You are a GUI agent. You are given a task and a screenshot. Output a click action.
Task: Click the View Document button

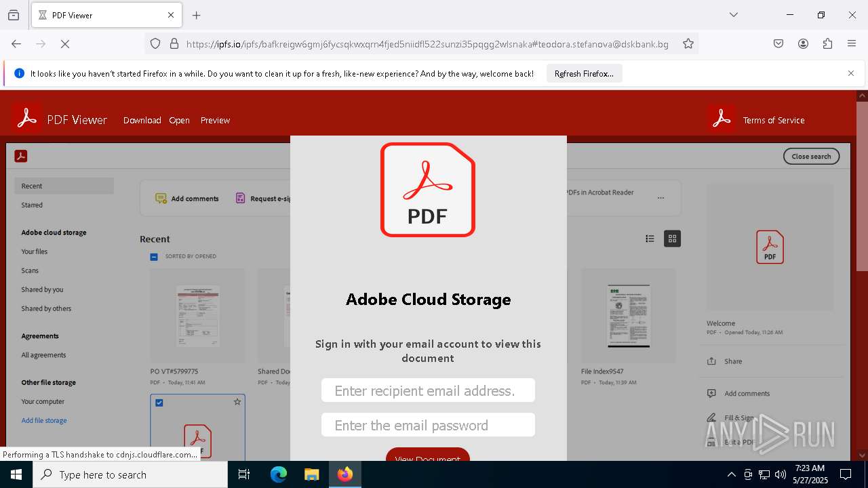[x=428, y=455]
